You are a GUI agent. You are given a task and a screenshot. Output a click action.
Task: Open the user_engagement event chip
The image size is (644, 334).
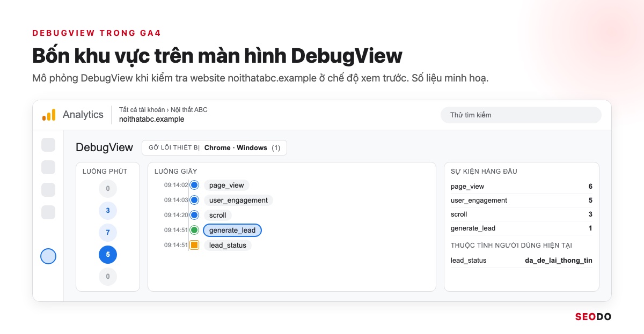click(x=238, y=200)
